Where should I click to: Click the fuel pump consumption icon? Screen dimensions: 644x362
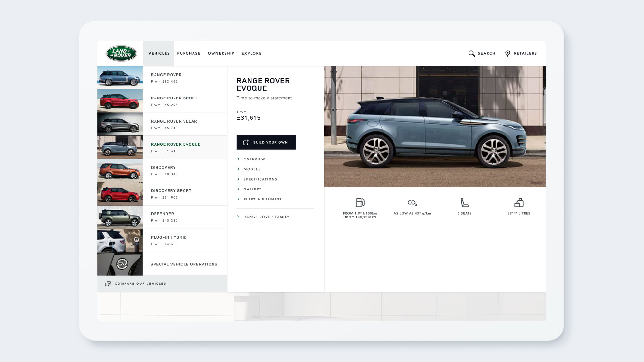(x=360, y=202)
